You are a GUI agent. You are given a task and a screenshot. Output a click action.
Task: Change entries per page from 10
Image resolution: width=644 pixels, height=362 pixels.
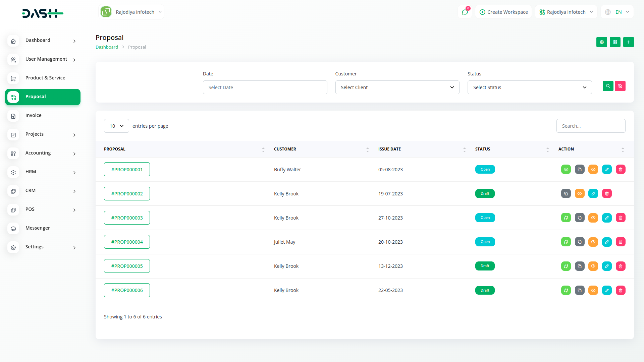(x=116, y=126)
